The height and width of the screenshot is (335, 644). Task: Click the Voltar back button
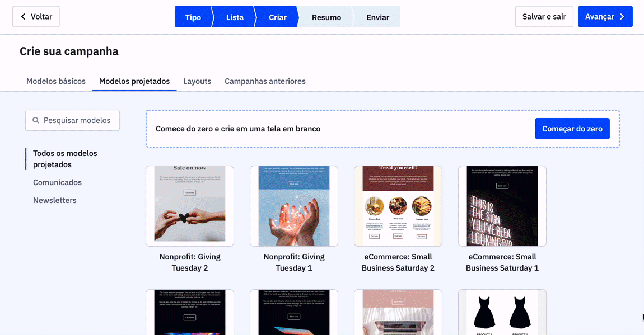[x=36, y=17]
